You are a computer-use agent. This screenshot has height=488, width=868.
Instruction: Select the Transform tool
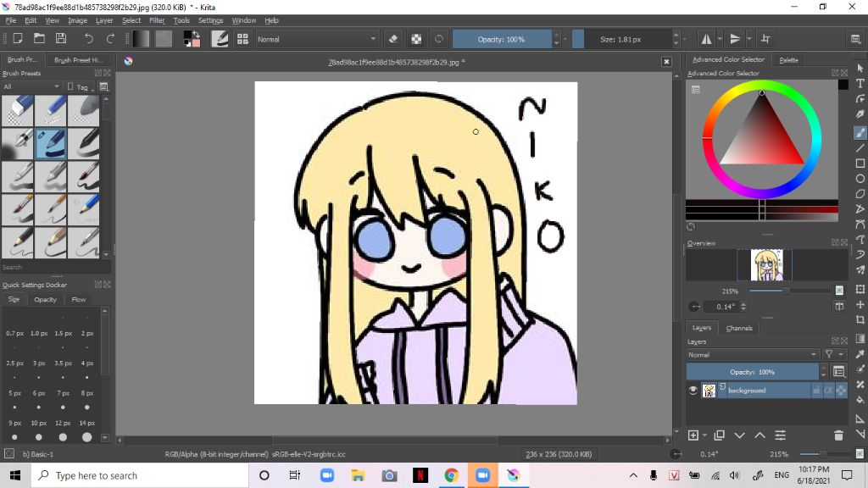click(x=860, y=290)
